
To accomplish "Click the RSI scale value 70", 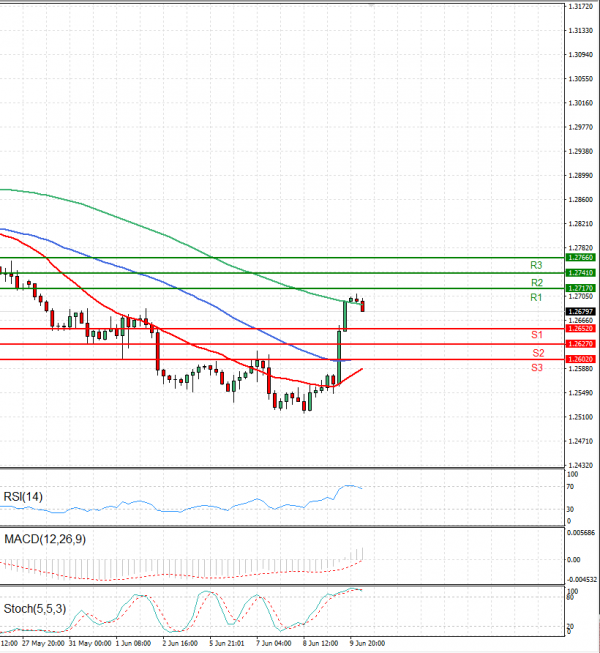I will (x=570, y=486).
